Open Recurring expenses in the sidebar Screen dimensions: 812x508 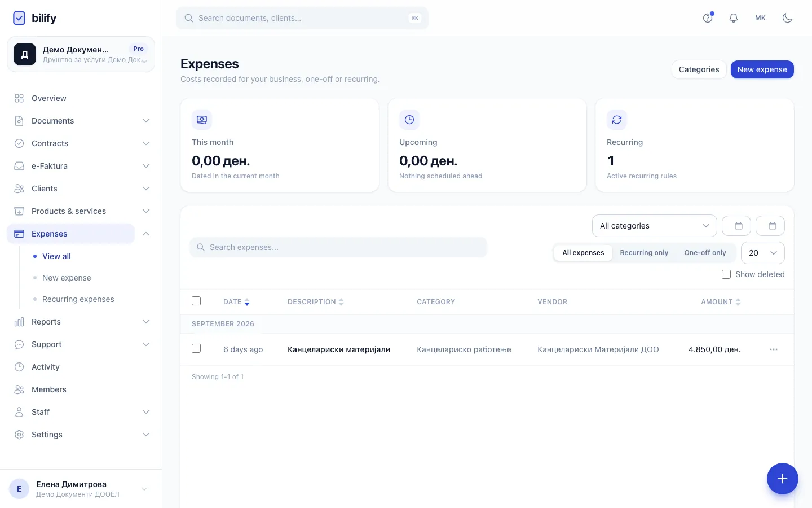[x=78, y=299]
